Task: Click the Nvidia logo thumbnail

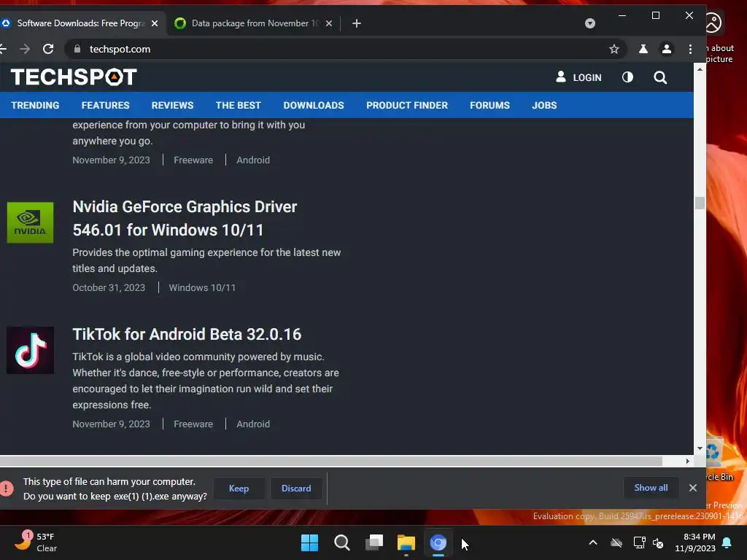Action: tap(30, 222)
